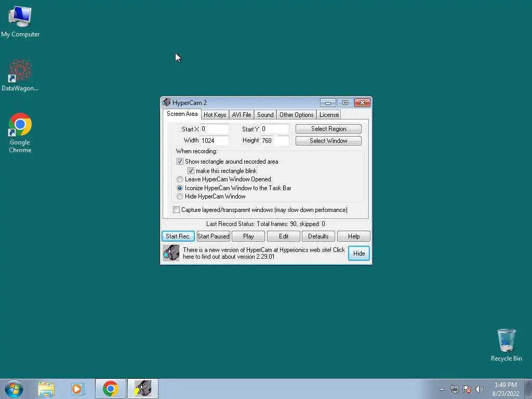Click the Show Desktop strip
This screenshot has width=532, height=399.
pos(528,389)
